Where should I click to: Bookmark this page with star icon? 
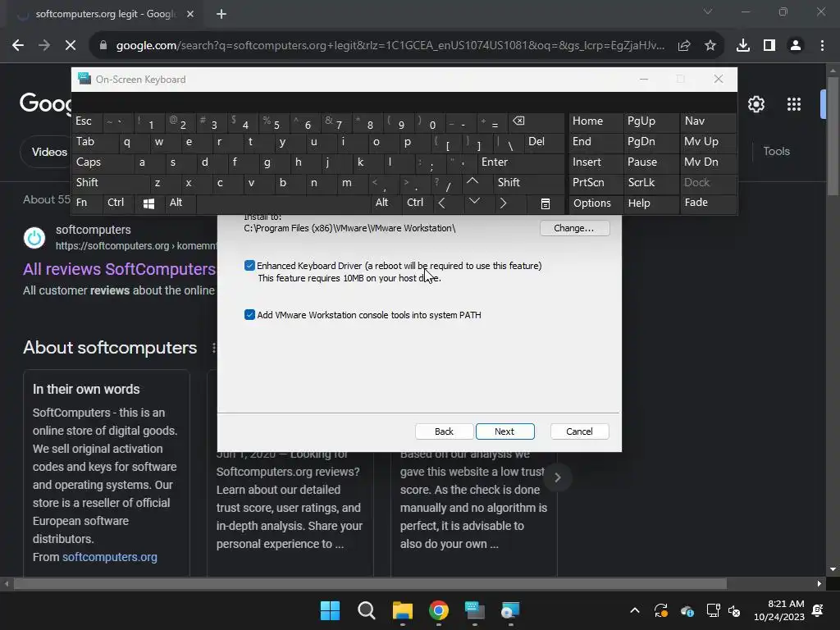tap(710, 46)
